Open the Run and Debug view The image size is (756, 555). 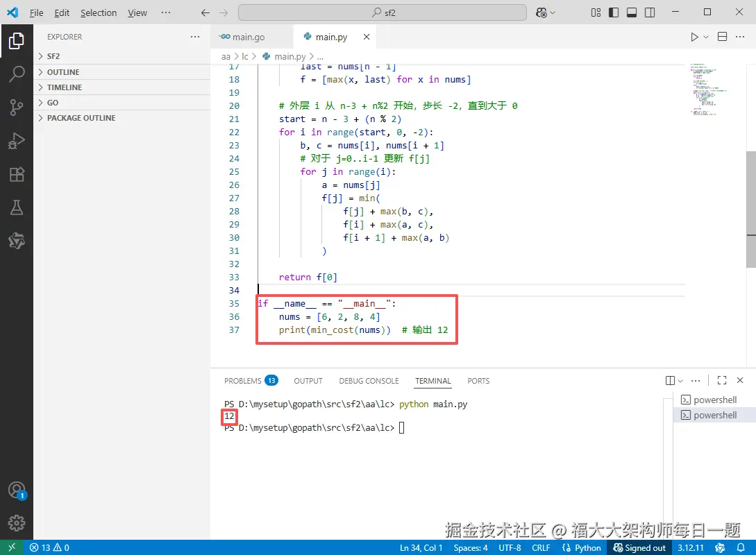17,141
